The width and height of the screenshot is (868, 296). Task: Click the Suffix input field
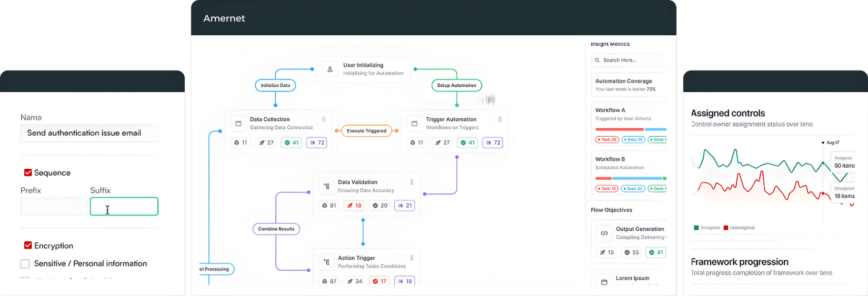click(124, 206)
